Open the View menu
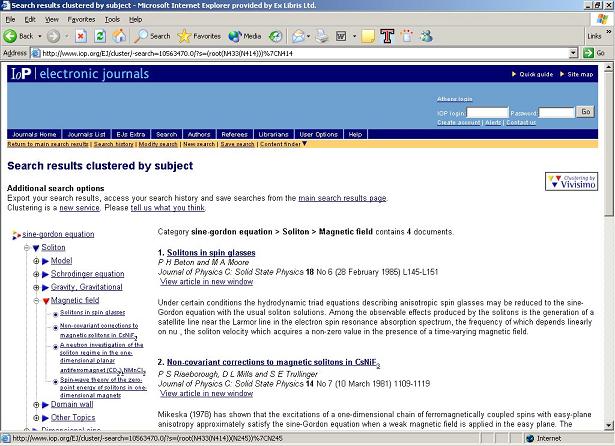Viewport: 615px width, 446px height. click(51, 19)
